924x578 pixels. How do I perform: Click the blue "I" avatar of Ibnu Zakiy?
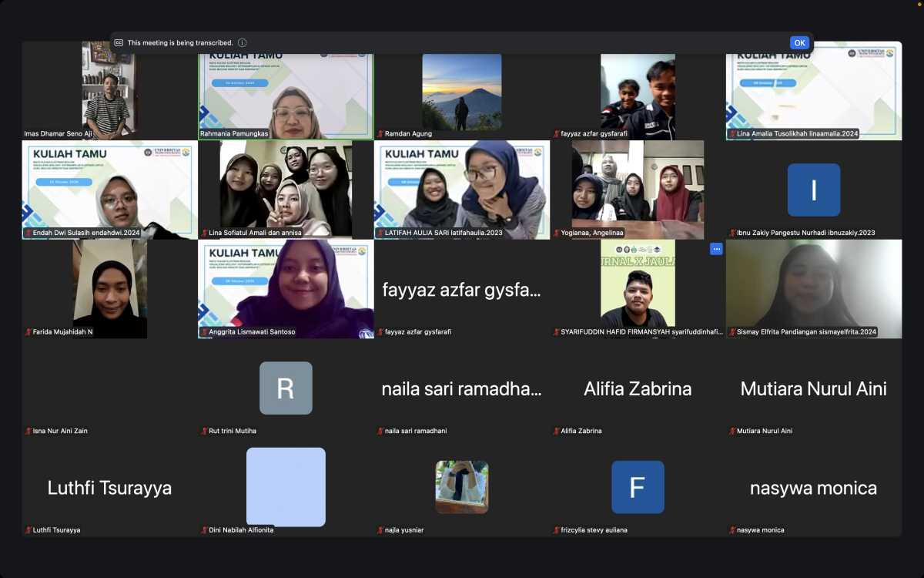pos(813,190)
